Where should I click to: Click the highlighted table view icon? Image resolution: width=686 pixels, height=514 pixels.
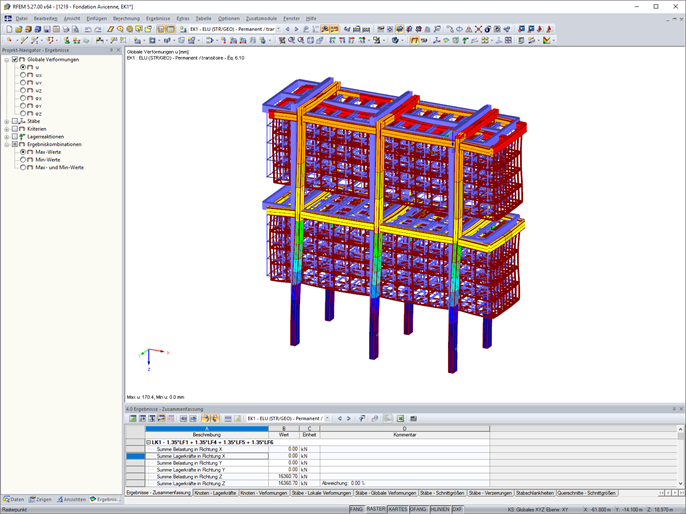coord(161,29)
